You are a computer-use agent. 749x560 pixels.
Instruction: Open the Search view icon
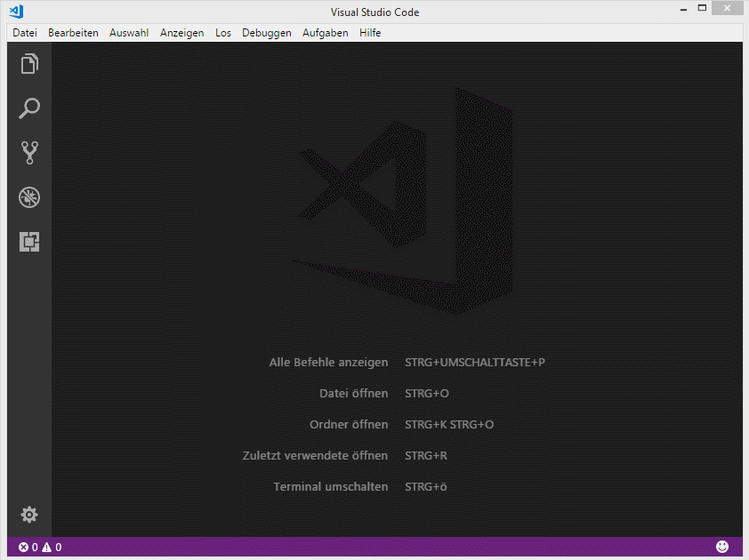pos(29,108)
